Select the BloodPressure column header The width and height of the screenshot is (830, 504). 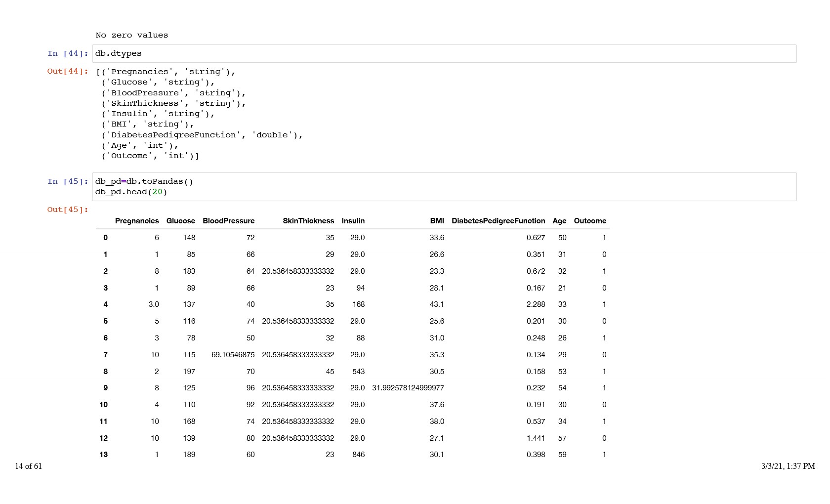(228, 221)
